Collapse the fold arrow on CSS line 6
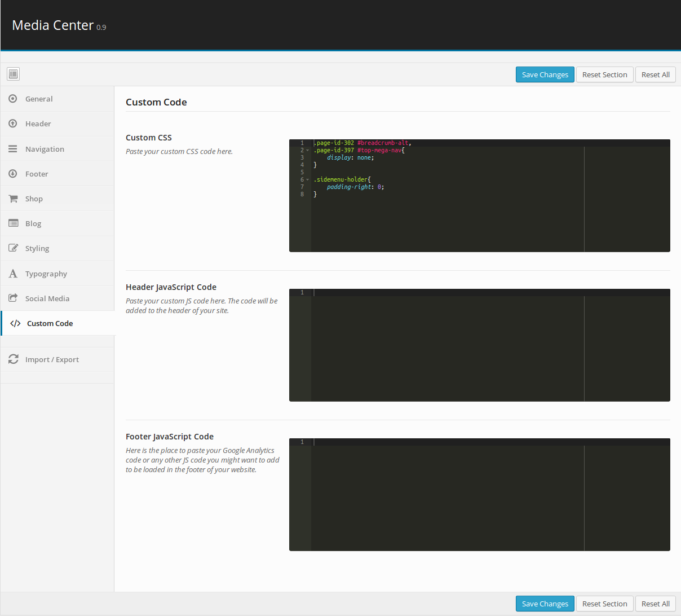This screenshot has height=616, width=681. click(308, 180)
